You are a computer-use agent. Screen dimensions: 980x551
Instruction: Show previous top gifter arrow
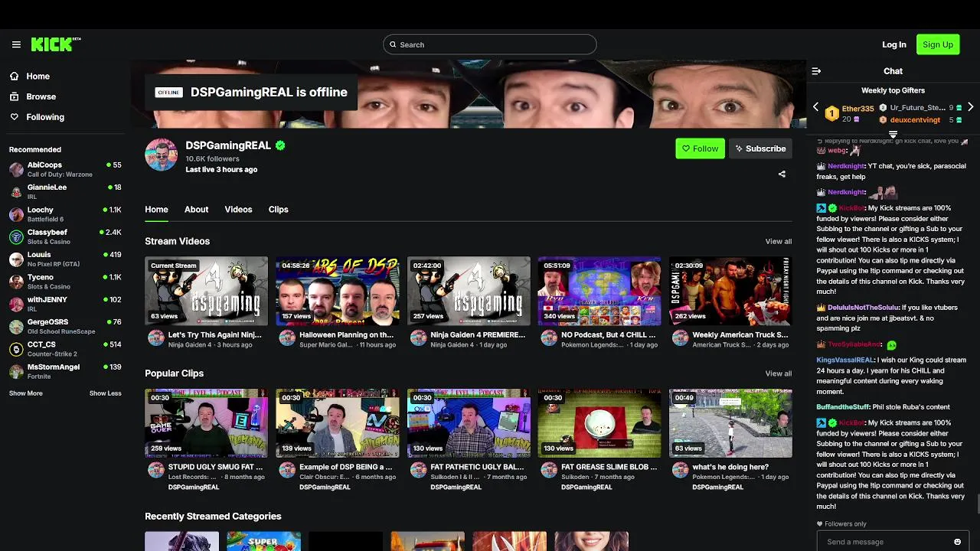[815, 107]
